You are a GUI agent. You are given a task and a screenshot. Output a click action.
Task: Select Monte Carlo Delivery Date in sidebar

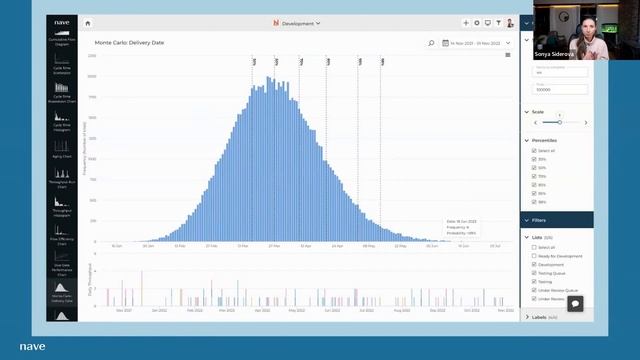(62, 293)
